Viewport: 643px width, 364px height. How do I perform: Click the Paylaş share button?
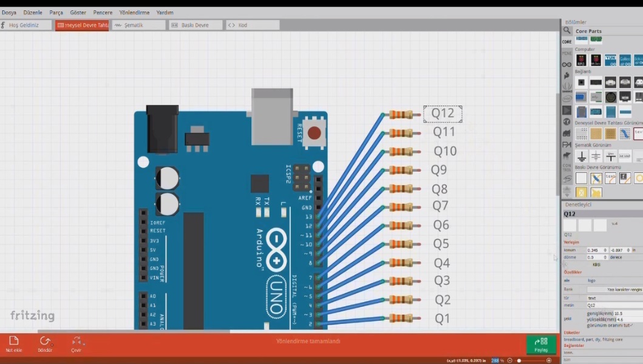(542, 345)
